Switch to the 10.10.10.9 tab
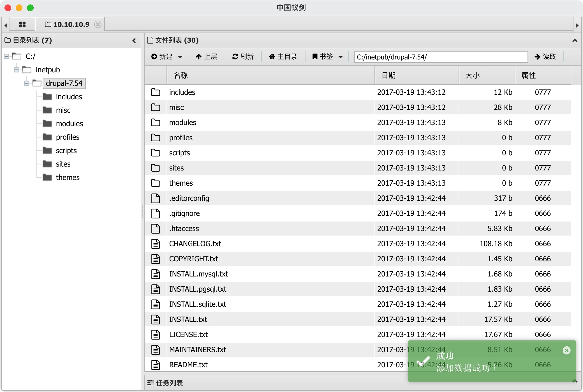Viewport: 583px width, 392px height. tap(71, 24)
